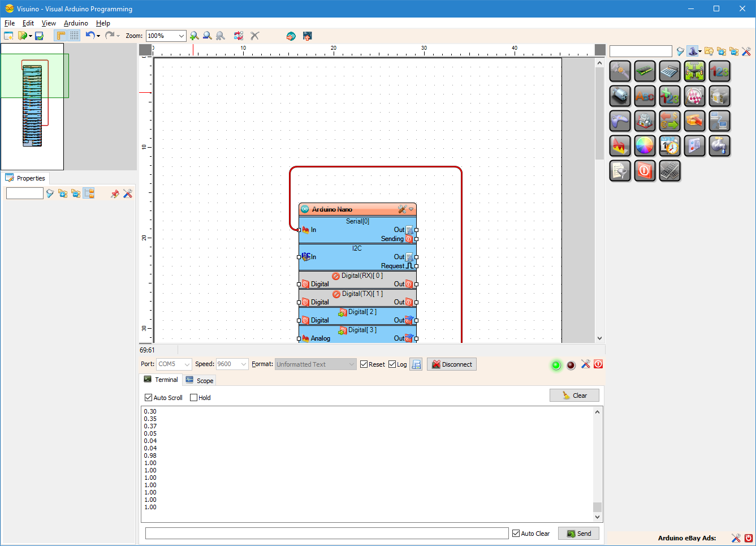The image size is (756, 546).
Task: Open the Zoom percentage dropdown
Action: tap(182, 35)
